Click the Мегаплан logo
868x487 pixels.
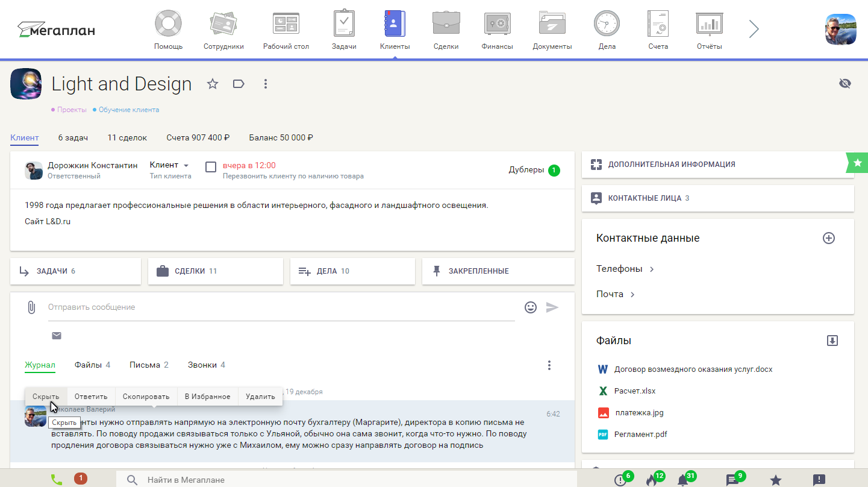coord(56,29)
